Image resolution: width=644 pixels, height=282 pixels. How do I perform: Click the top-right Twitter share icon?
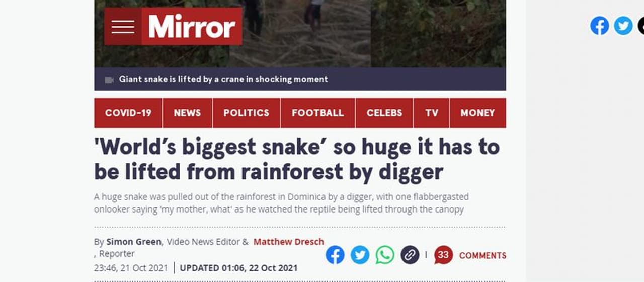pyautogui.click(x=623, y=26)
